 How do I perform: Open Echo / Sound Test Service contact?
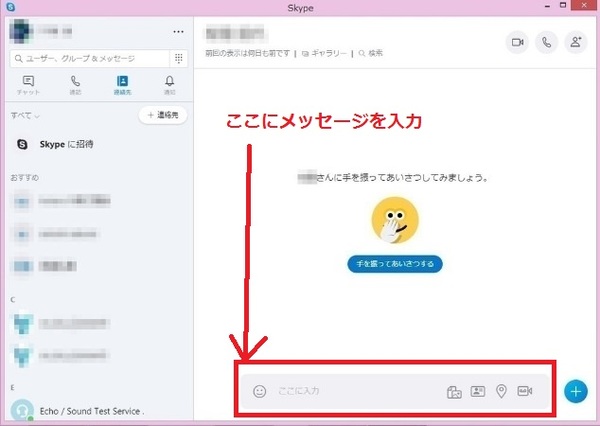(x=99, y=411)
